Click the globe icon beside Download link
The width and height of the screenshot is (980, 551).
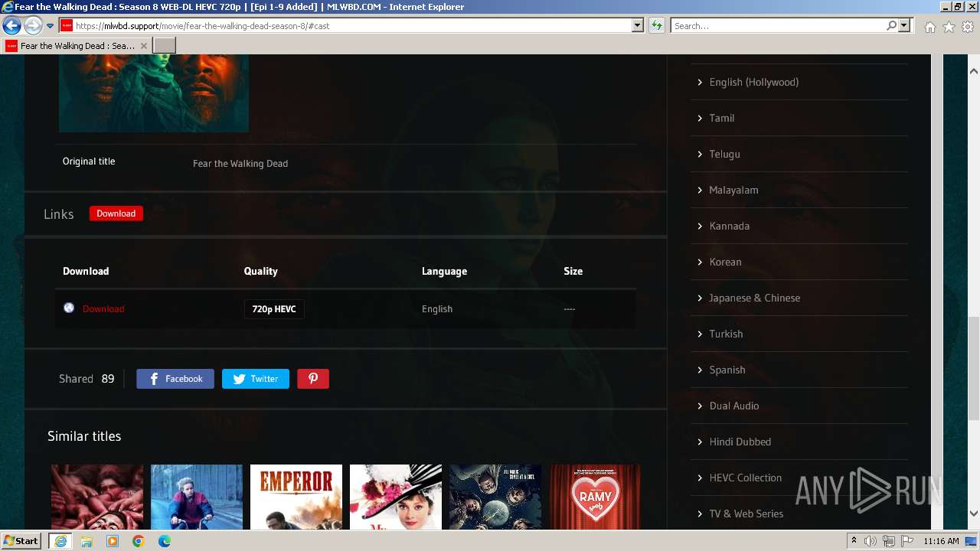tap(69, 308)
